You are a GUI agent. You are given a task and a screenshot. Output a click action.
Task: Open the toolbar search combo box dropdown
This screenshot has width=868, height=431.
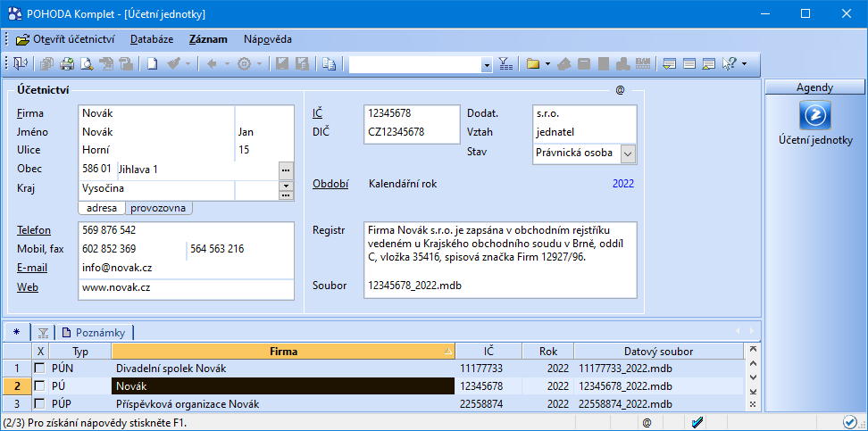pos(487,65)
